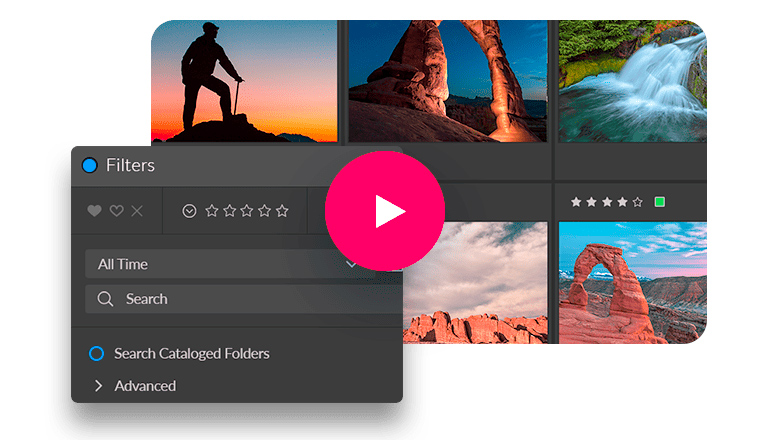Set rating filter to five stars
Viewport: 770px width, 440px height.
pyautogui.click(x=282, y=211)
